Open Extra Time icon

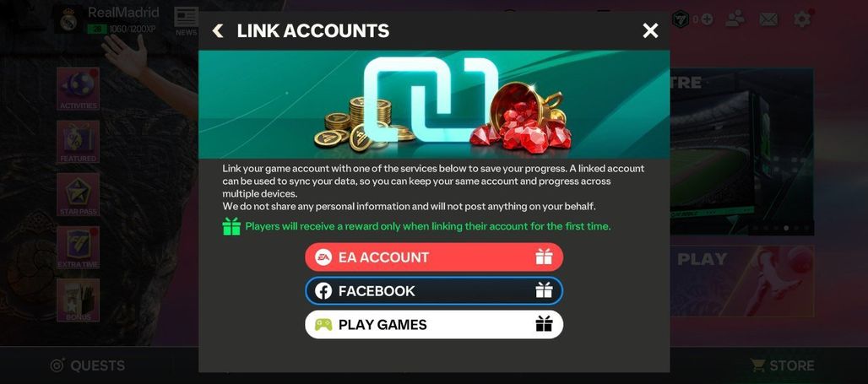pos(78,247)
